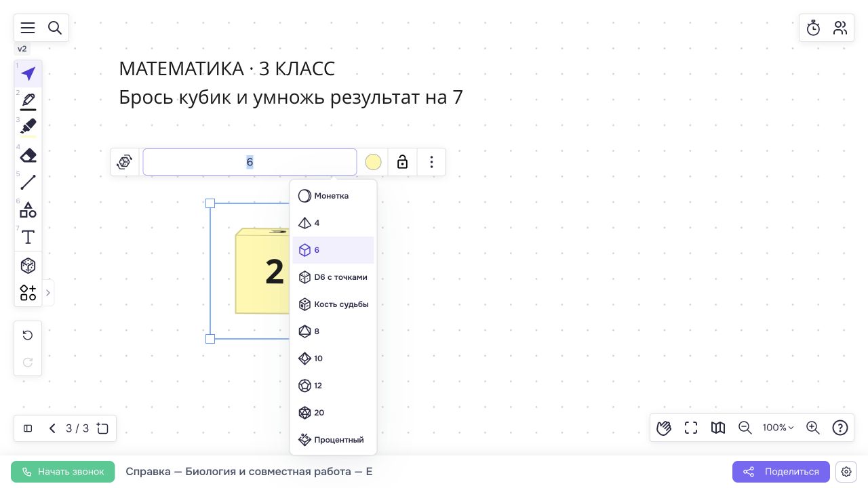Toggle the hand pan mode
This screenshot has height=488, width=868.
[x=664, y=428]
